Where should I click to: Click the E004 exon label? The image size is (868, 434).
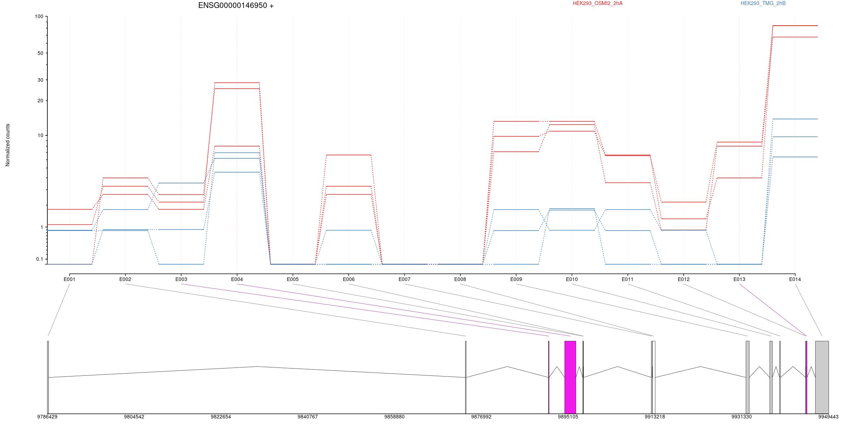[x=237, y=279]
